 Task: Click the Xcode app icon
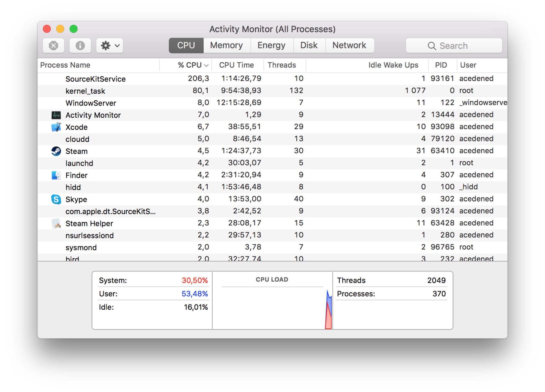click(56, 127)
